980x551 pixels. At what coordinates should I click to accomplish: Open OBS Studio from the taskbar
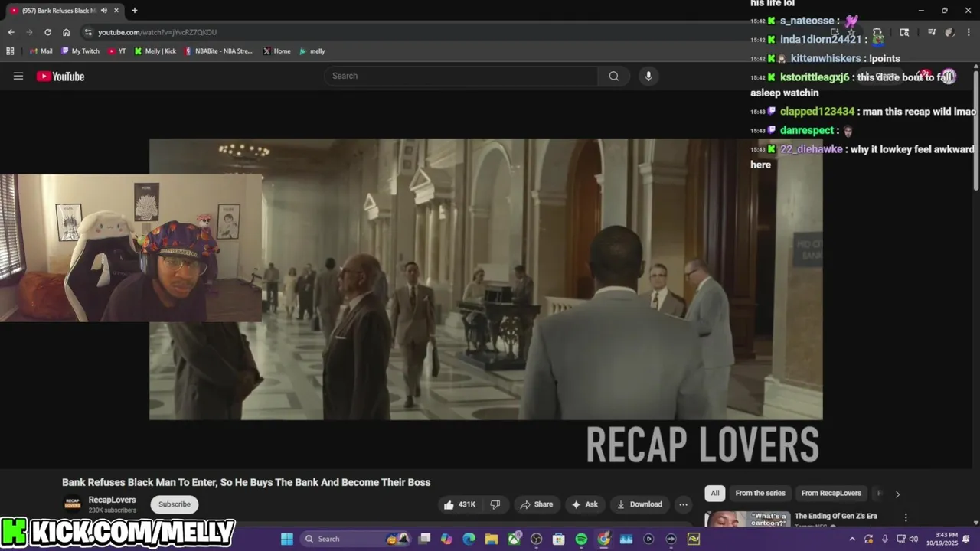coord(536,539)
